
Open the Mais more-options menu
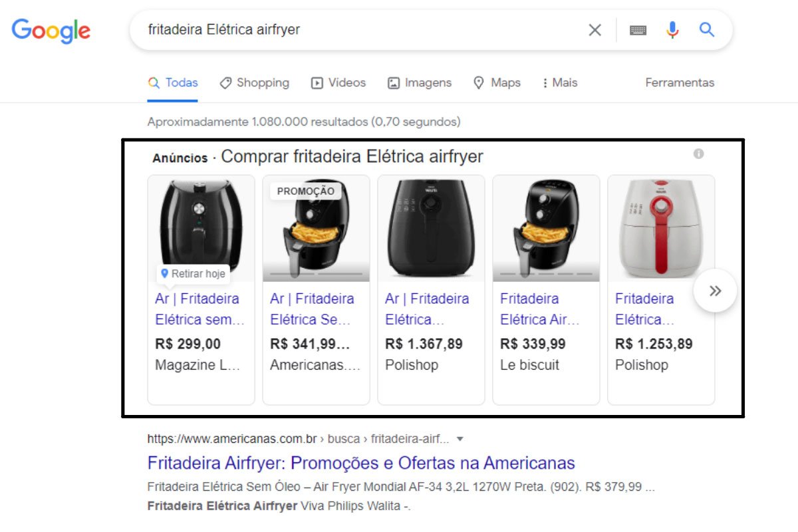559,82
